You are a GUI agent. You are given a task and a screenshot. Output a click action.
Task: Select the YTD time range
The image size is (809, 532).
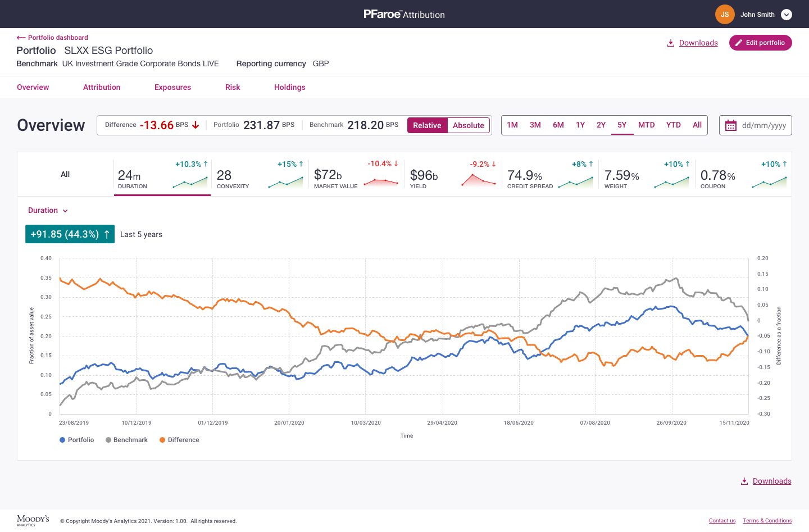pos(674,125)
